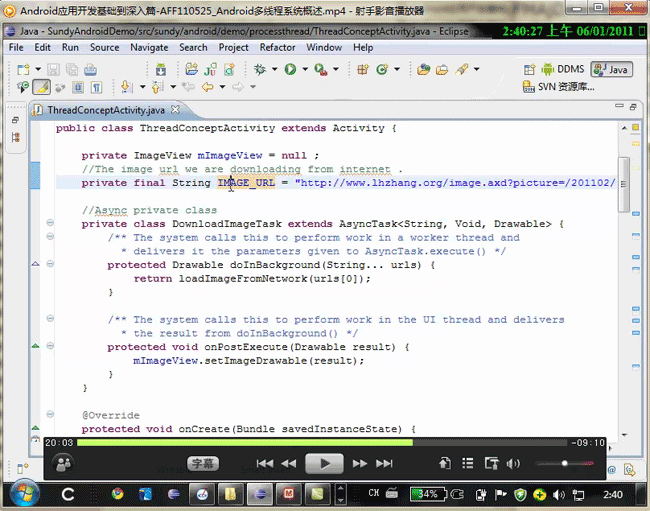Open the File menu
This screenshot has height=511, width=650.
(x=16, y=48)
